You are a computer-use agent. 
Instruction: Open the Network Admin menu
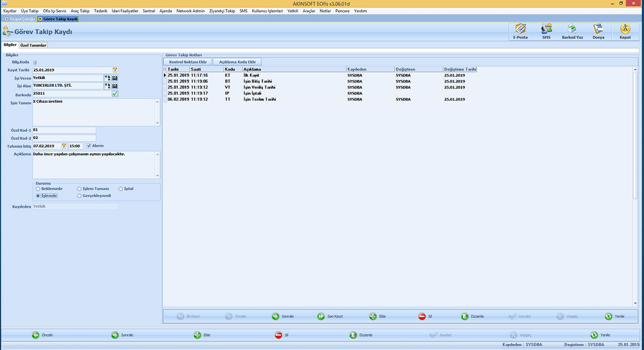click(x=191, y=11)
